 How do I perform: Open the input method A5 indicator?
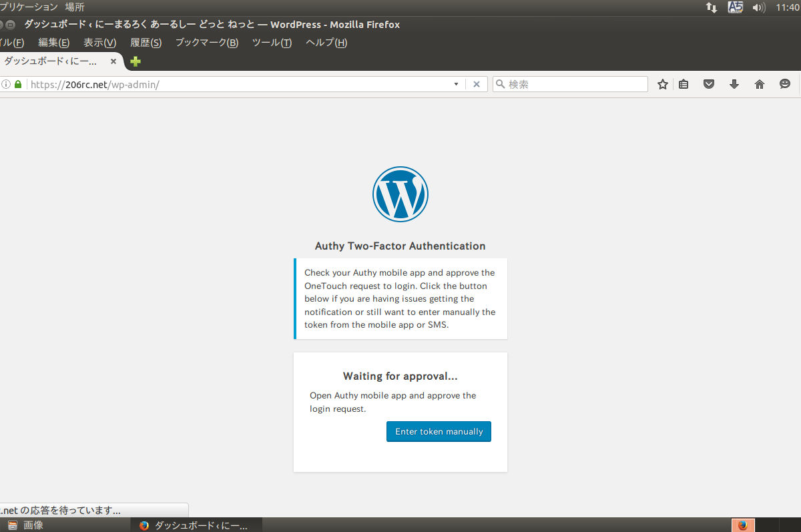pyautogui.click(x=736, y=7)
